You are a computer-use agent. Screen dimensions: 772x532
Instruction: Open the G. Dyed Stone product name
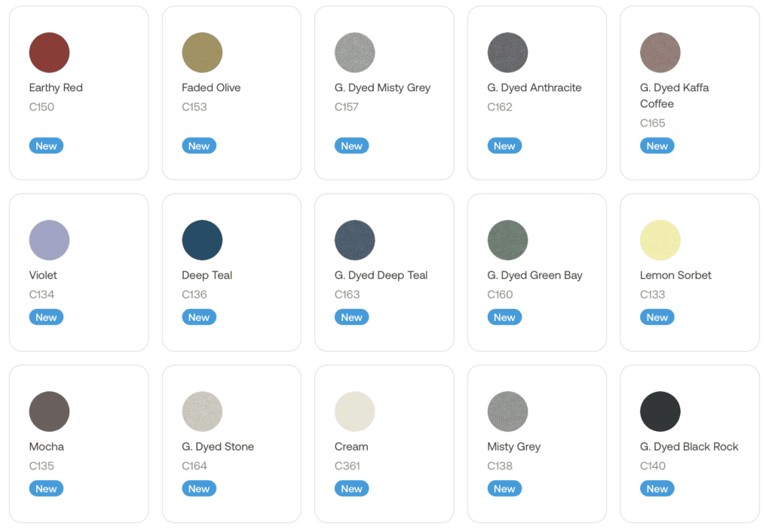218,446
